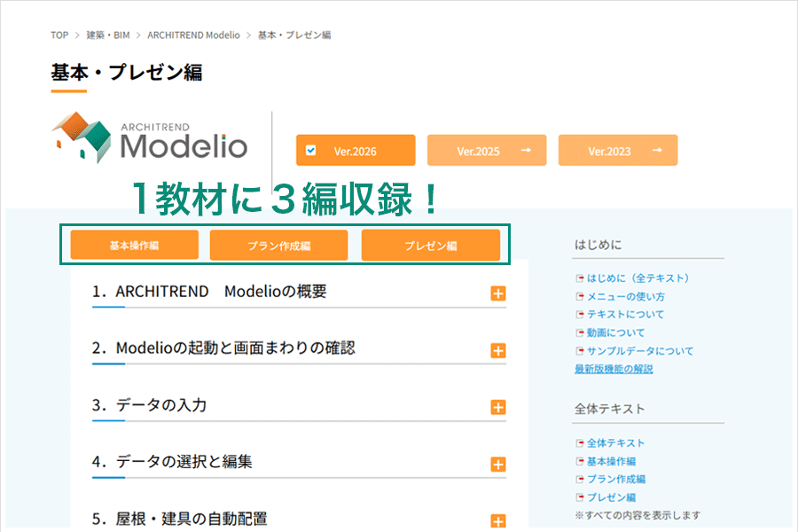Click the ARCHITREND Modelio house logo

[x=82, y=137]
